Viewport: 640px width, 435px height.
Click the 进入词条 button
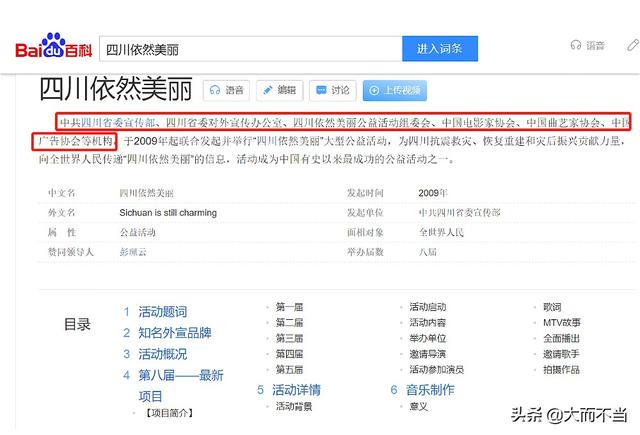pyautogui.click(x=440, y=49)
